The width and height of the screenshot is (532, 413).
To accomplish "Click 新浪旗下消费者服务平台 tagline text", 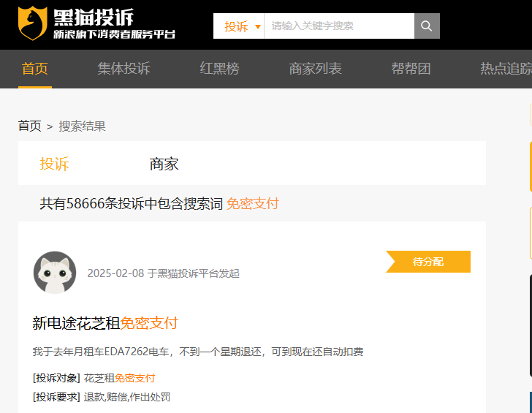I will tap(114, 34).
